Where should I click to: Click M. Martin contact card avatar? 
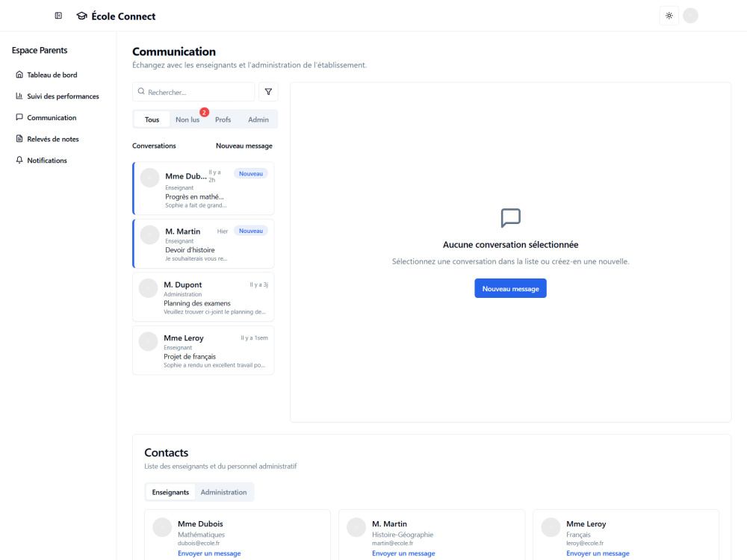(x=356, y=528)
